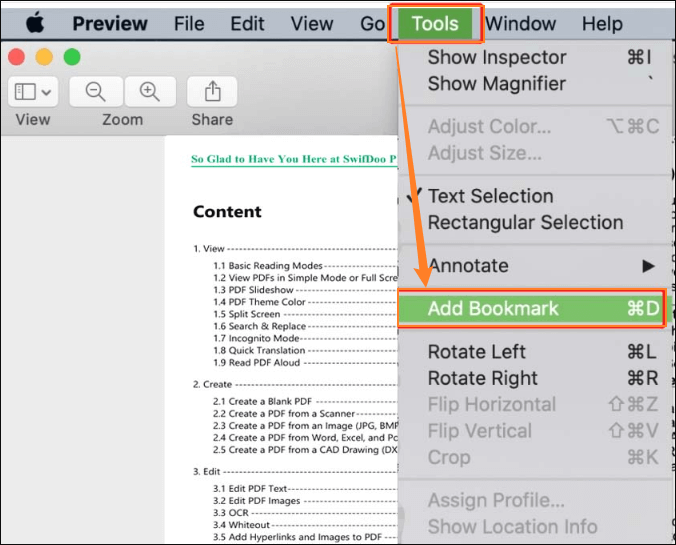Choose Rotate Right
Screen dimensions: 676x545
[535, 378]
